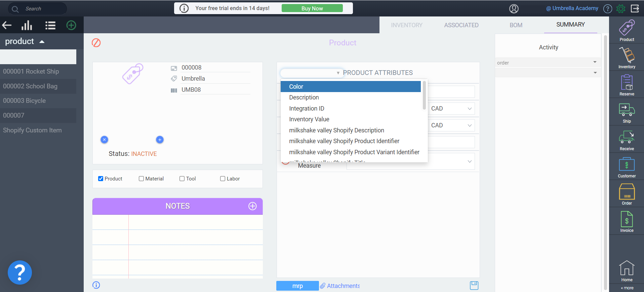The width and height of the screenshot is (644, 292).
Task: Open Umbrella Academy account link
Action: (572, 8)
